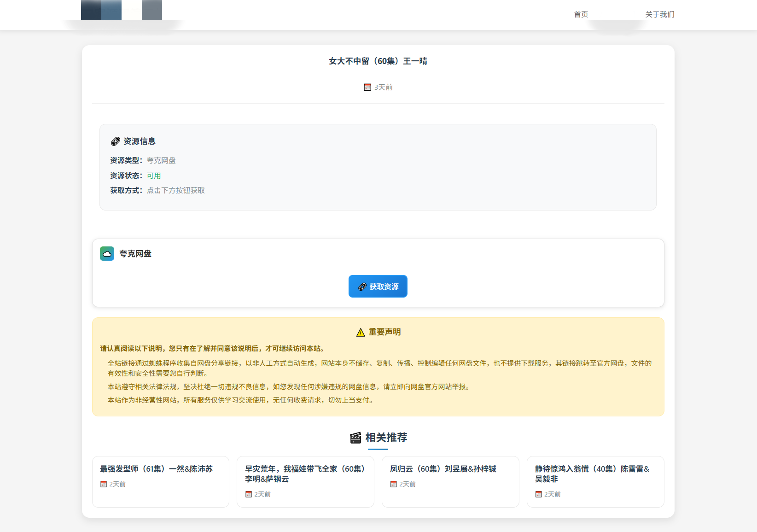Click calendar icon under 最强发型师 card
Viewport: 757px width, 532px height.
tap(104, 484)
